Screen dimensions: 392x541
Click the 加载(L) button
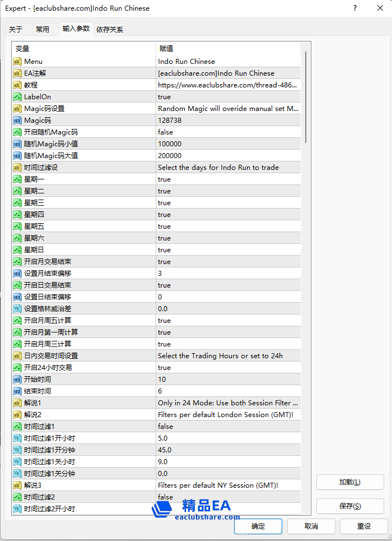(350, 482)
